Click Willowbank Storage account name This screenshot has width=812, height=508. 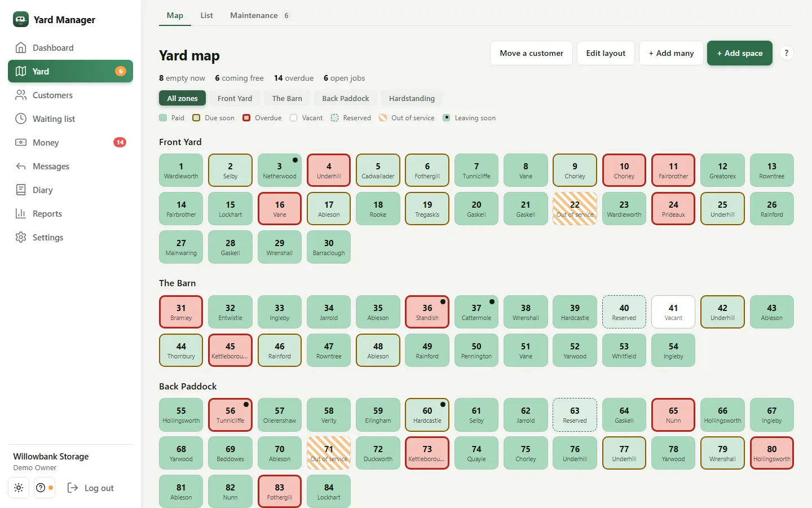51,456
